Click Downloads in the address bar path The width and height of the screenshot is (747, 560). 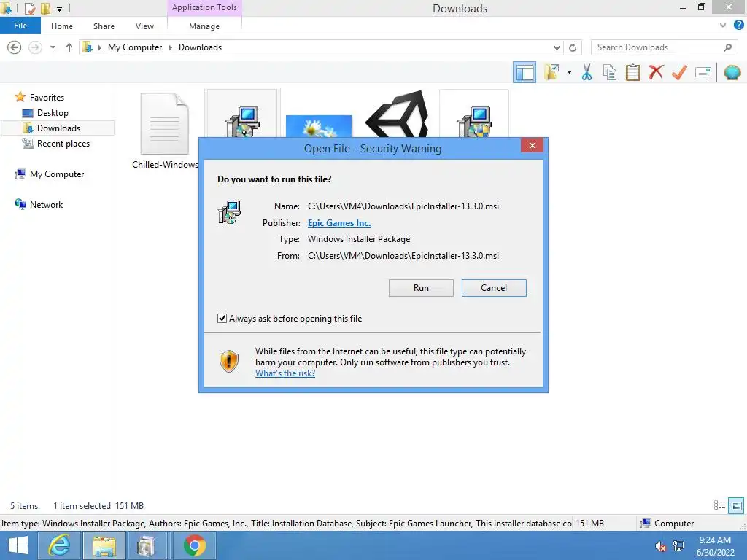pyautogui.click(x=200, y=47)
